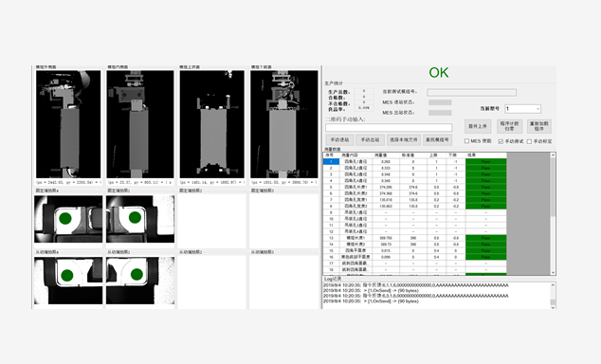This screenshot has height=364, width=601.
Task: Click the 当前测试模组号 field
Action: [x=471, y=92]
